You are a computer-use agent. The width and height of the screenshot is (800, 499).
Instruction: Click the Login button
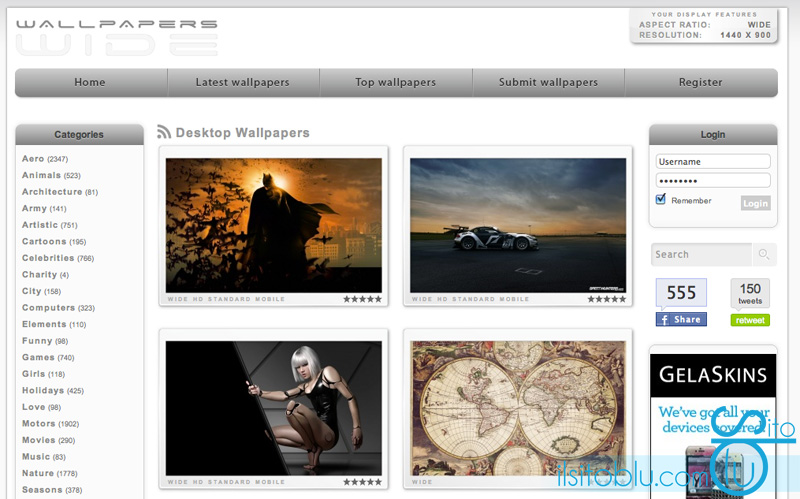[x=755, y=203]
